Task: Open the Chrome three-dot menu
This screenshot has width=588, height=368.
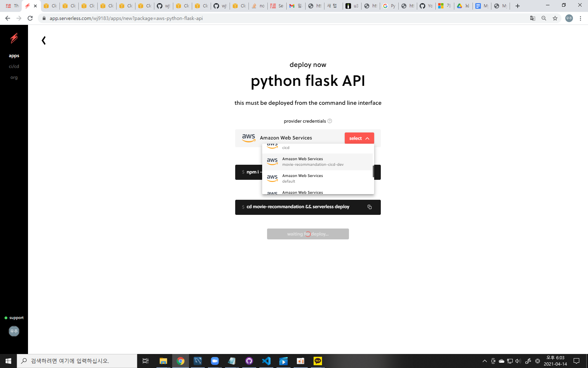Action: tap(581, 18)
